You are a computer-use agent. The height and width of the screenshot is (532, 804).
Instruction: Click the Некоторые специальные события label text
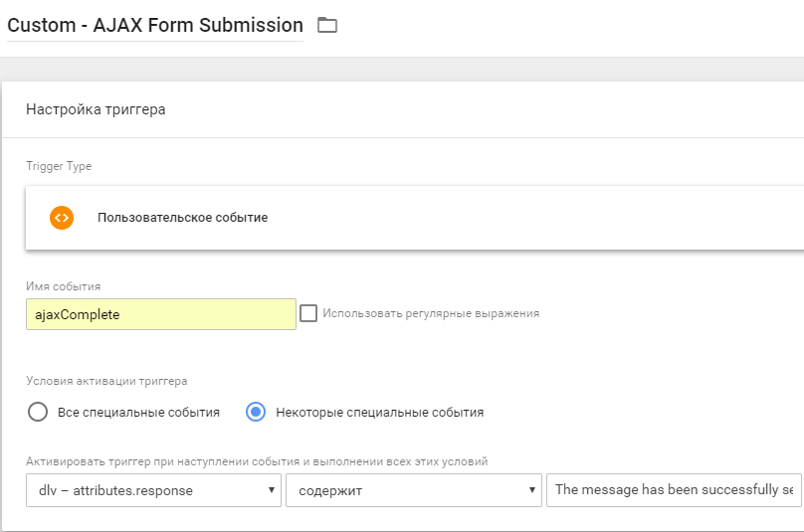[379, 412]
